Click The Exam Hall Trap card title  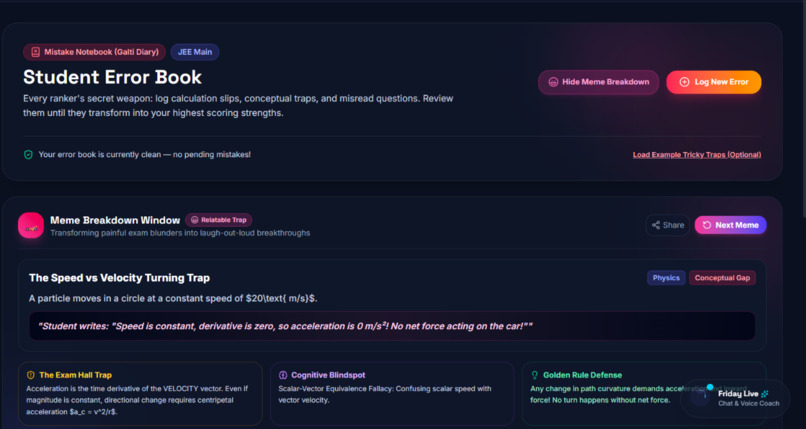(x=75, y=375)
